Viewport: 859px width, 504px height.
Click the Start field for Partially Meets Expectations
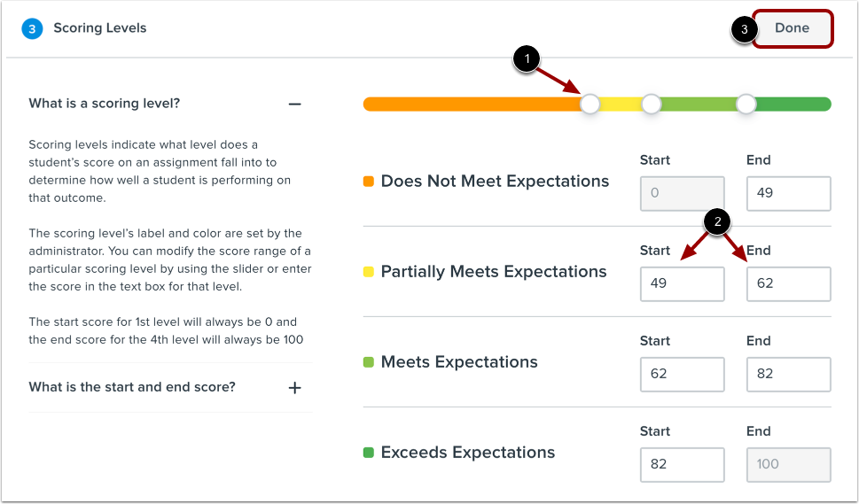(x=682, y=283)
